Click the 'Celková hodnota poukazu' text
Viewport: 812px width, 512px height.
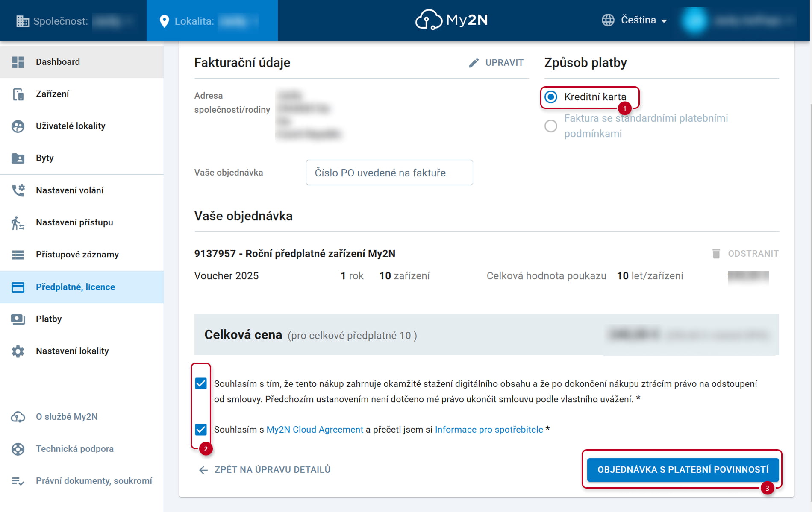547,276
